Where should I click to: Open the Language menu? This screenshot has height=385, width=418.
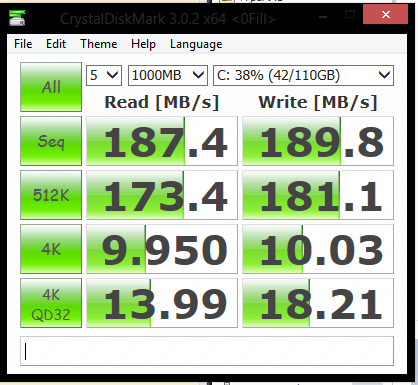tap(196, 44)
